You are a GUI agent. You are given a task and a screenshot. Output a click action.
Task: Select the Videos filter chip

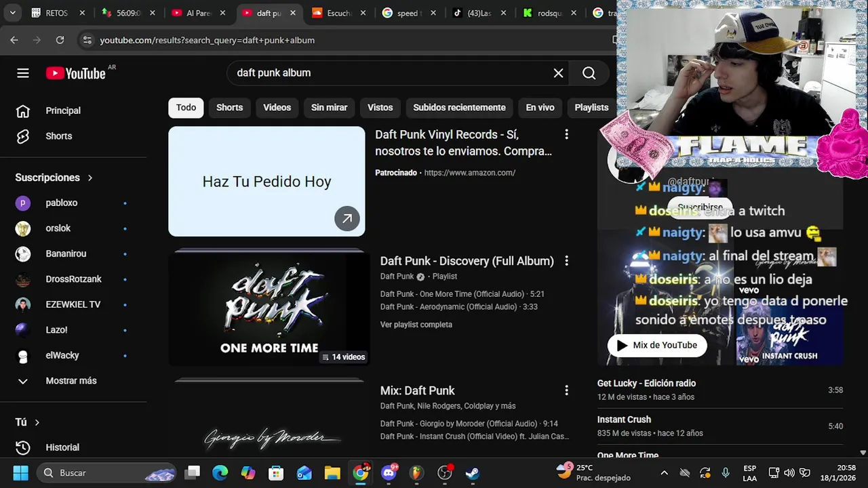point(277,108)
